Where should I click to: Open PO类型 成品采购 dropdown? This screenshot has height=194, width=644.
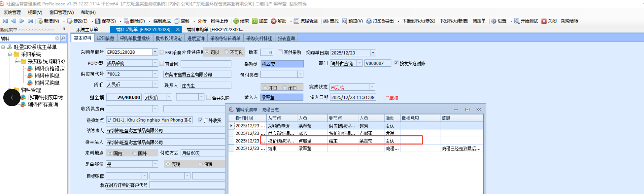[x=155, y=63]
